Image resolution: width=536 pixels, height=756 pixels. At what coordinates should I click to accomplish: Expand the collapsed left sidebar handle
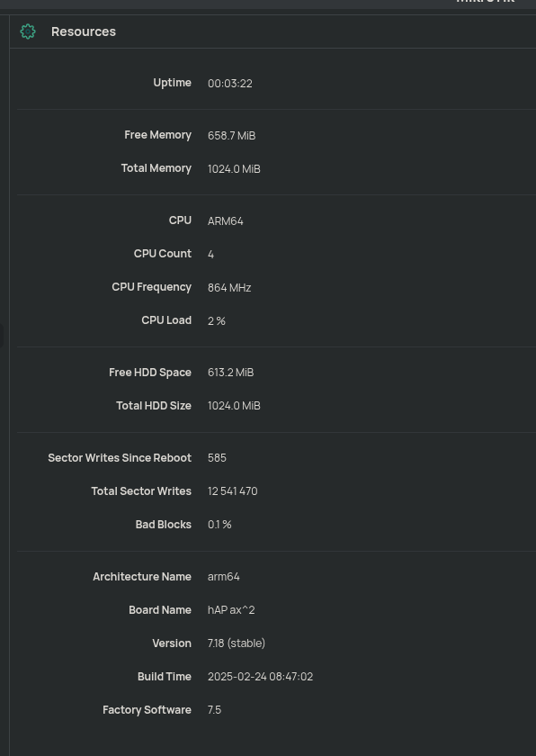point(3,335)
